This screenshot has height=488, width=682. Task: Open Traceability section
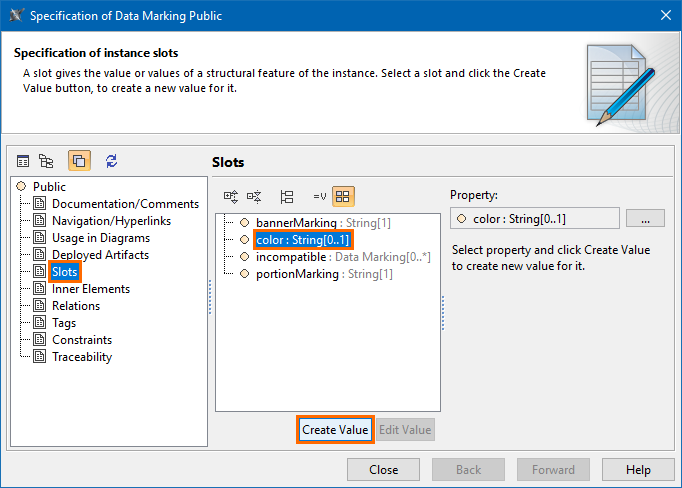point(82,357)
